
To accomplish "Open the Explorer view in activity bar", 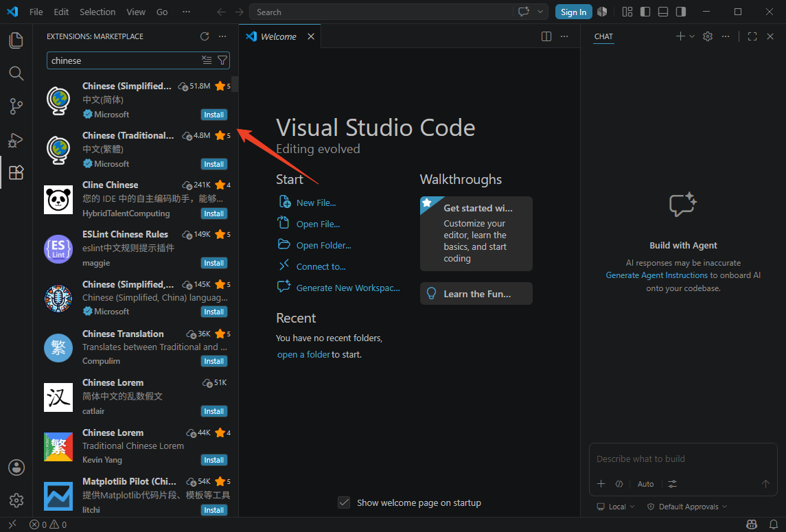I will 16,40.
